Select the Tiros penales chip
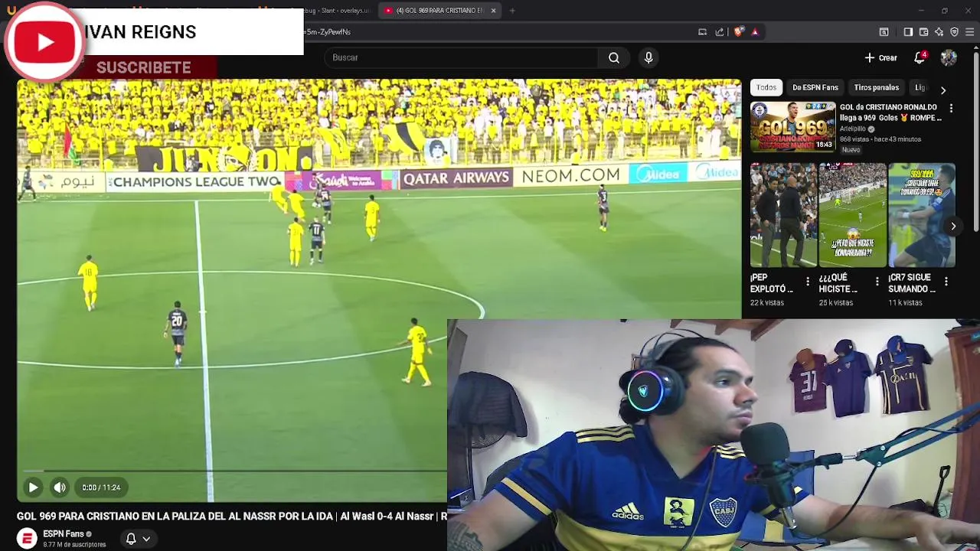 876,87
